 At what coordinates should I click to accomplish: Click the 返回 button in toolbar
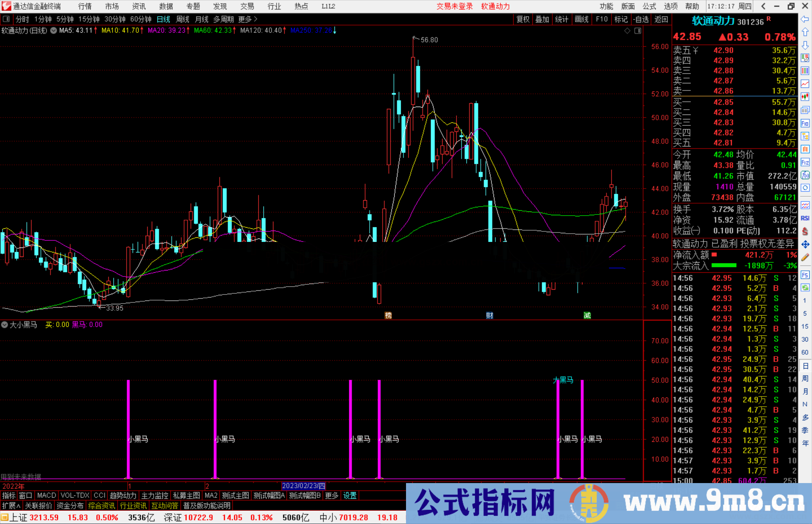(x=661, y=19)
